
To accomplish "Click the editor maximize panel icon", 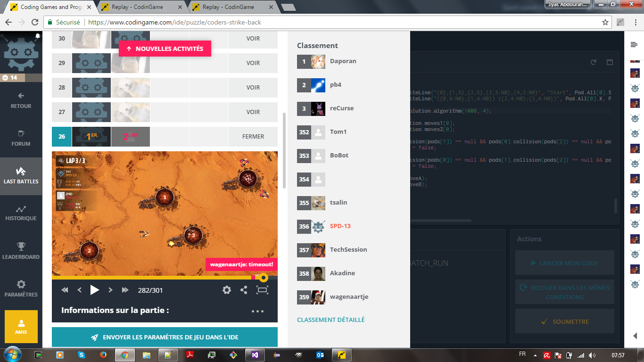I will coord(610,62).
